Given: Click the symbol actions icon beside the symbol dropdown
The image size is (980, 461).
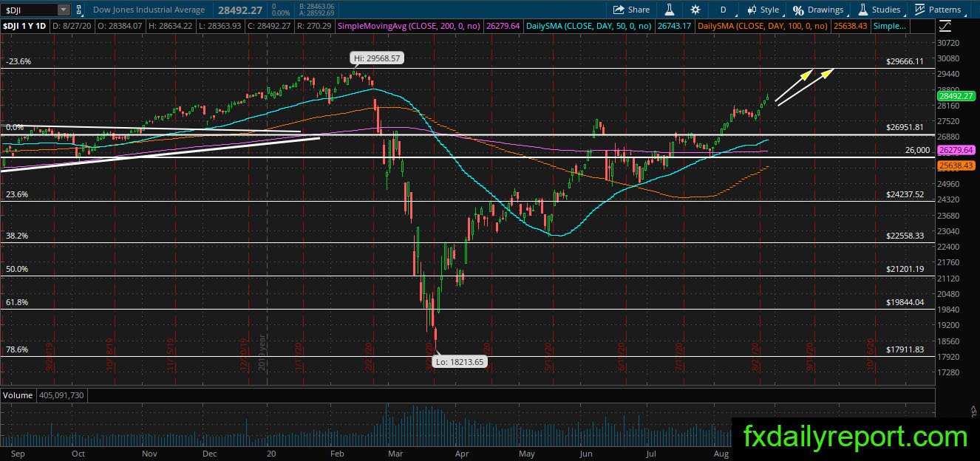Looking at the screenshot, I should [x=79, y=10].
